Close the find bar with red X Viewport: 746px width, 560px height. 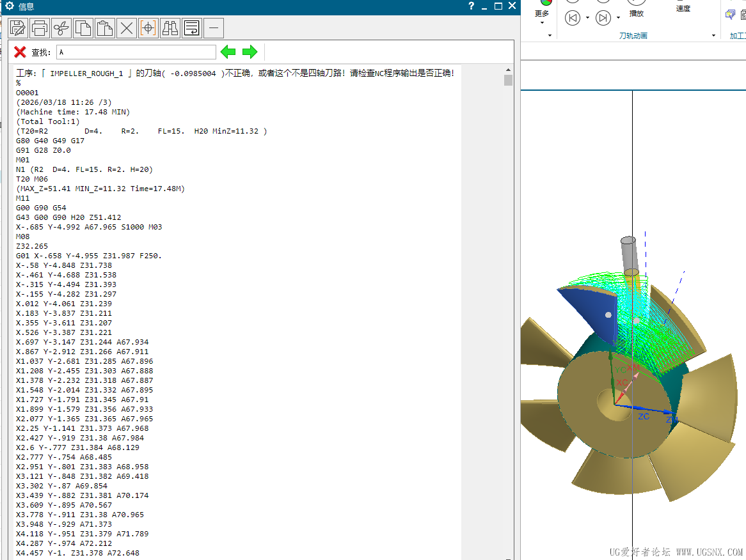pyautogui.click(x=20, y=52)
